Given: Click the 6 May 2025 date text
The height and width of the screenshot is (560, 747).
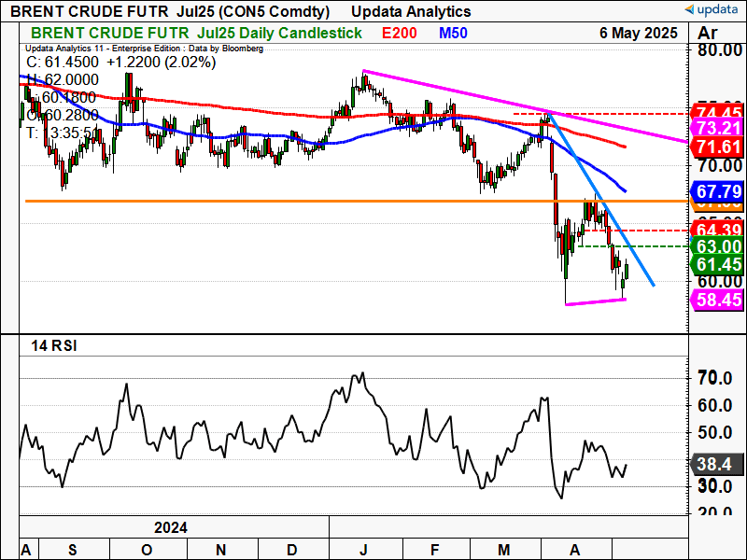Looking at the screenshot, I should [639, 33].
